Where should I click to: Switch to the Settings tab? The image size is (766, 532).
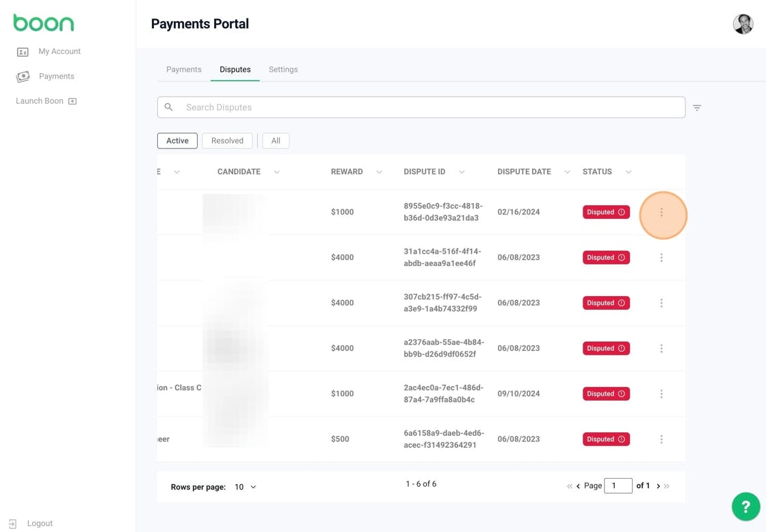[x=283, y=69]
